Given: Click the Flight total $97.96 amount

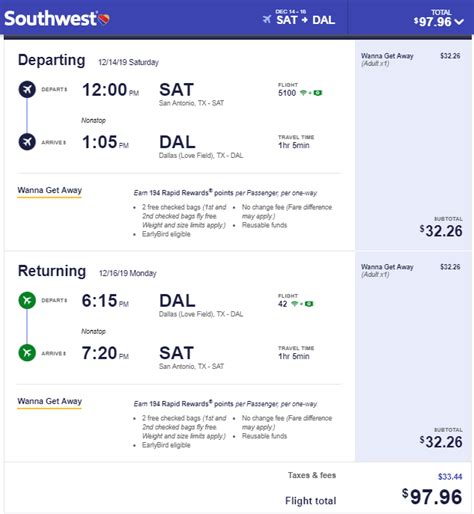Looking at the screenshot, I should click(x=432, y=497).
